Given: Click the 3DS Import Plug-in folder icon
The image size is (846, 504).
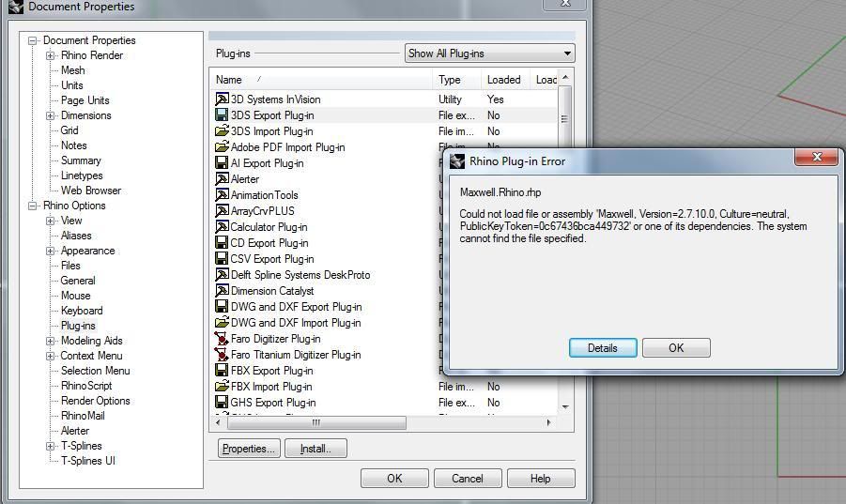Looking at the screenshot, I should pos(222,131).
